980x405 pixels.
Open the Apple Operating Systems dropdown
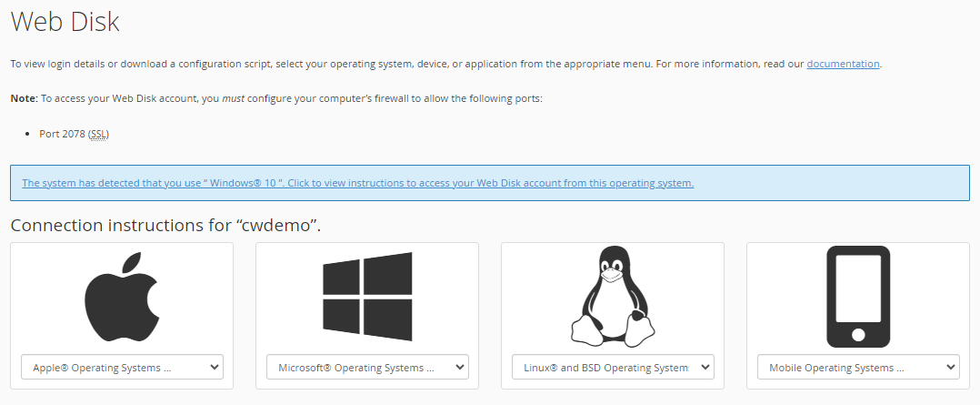click(x=122, y=368)
